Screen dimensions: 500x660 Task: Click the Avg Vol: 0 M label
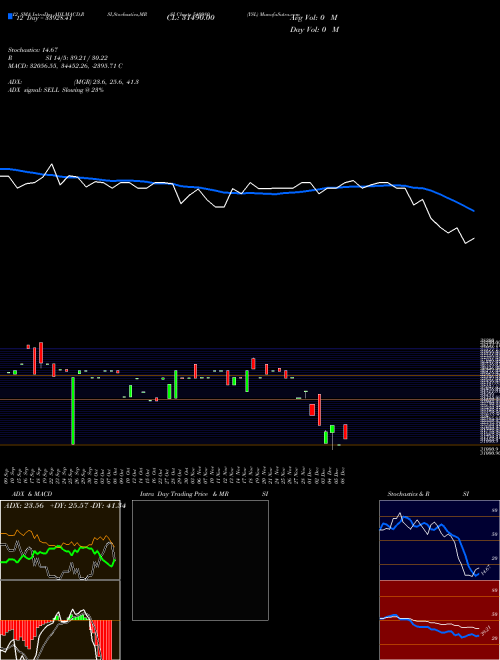tap(314, 18)
